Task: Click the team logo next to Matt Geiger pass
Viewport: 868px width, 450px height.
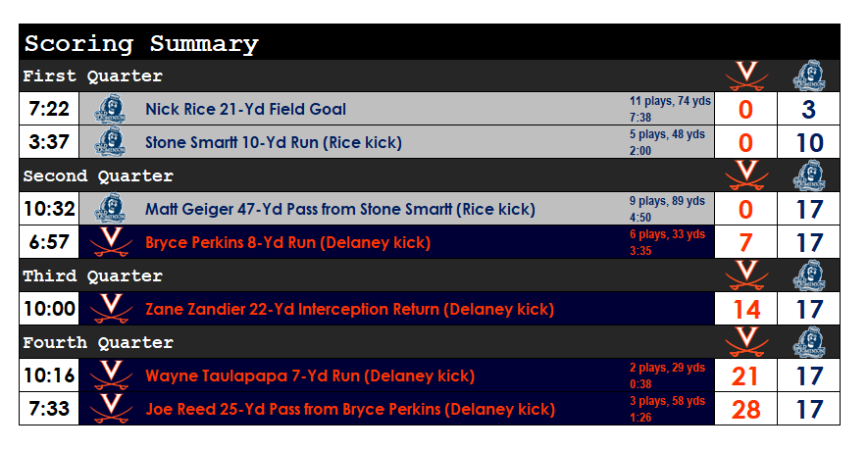Action: (111, 209)
